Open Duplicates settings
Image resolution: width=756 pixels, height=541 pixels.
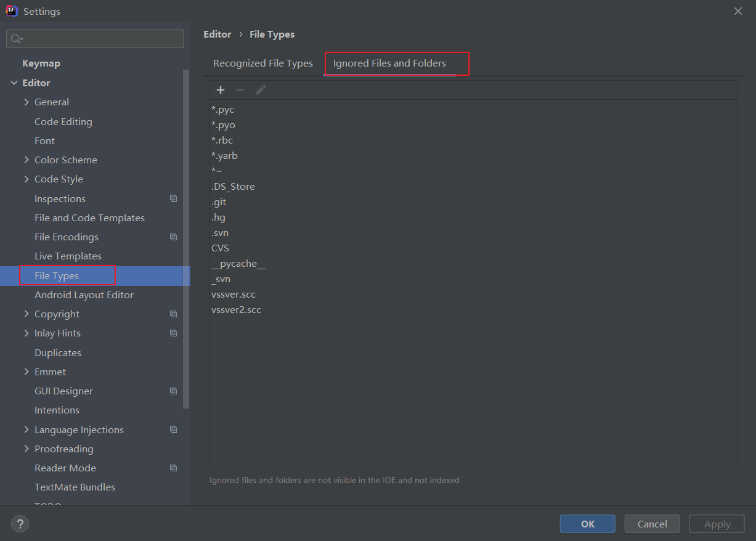click(58, 352)
